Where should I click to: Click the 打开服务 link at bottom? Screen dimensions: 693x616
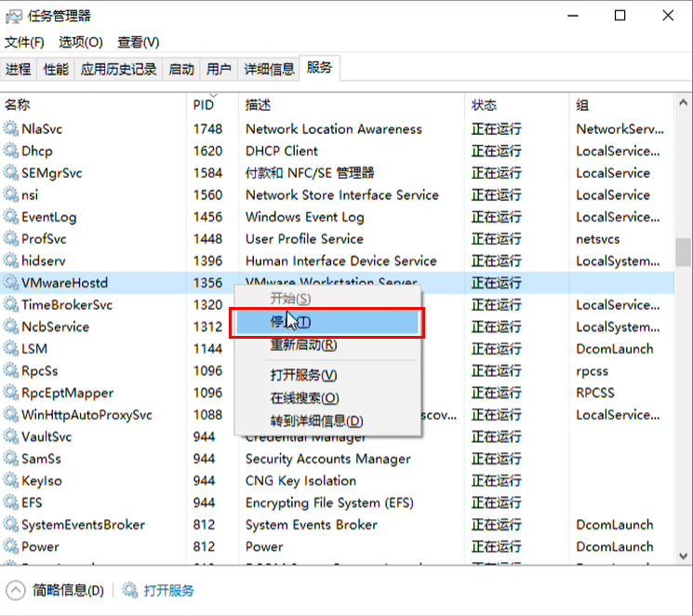[169, 591]
